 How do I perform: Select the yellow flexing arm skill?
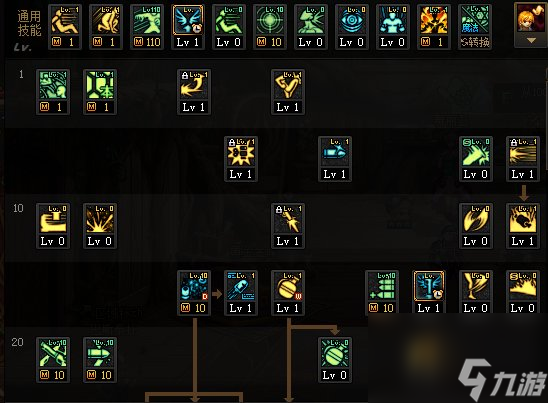pos(288,92)
